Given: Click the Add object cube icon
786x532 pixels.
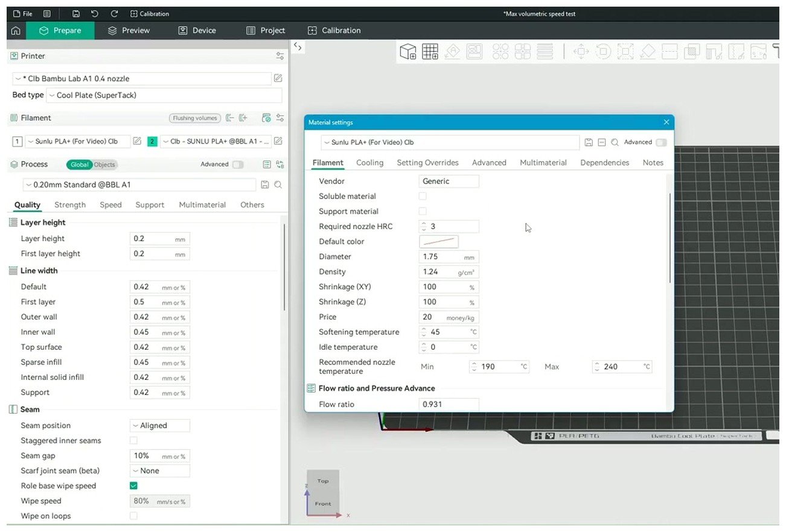Looking at the screenshot, I should 409,52.
